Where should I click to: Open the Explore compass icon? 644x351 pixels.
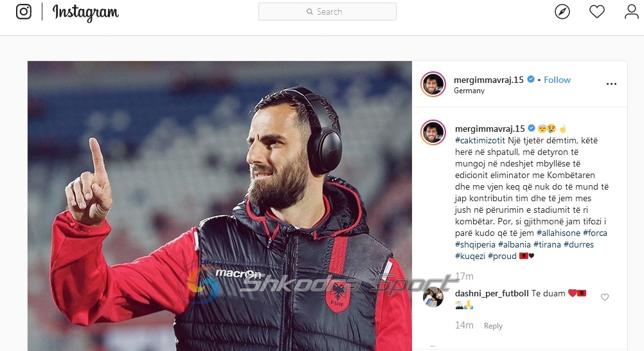(x=562, y=12)
